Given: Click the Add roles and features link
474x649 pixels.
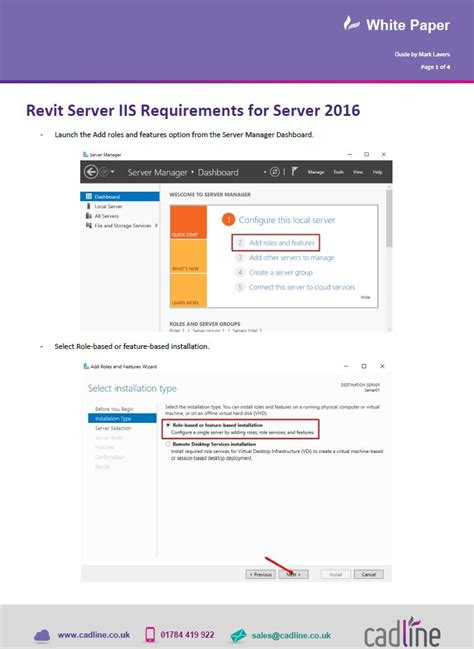Looking at the screenshot, I should click(x=282, y=243).
